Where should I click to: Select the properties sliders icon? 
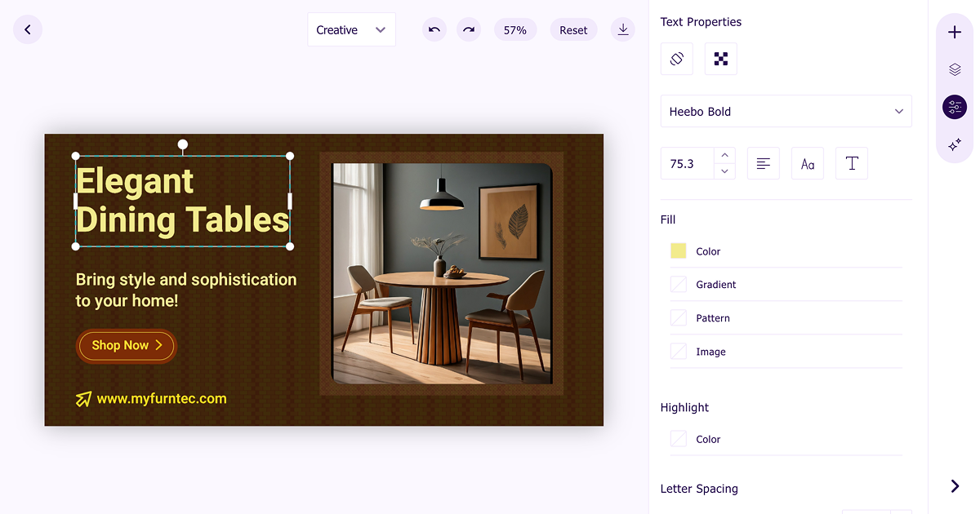coord(955,107)
